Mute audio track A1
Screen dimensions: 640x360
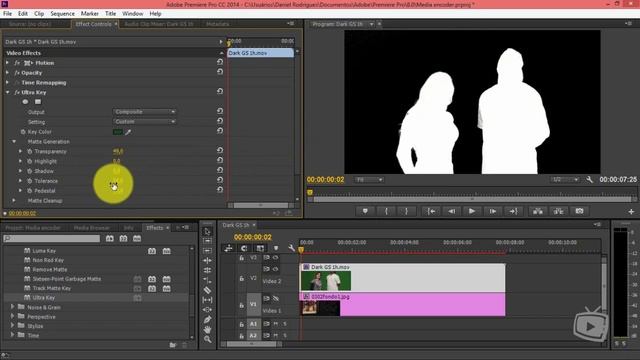click(x=276, y=324)
